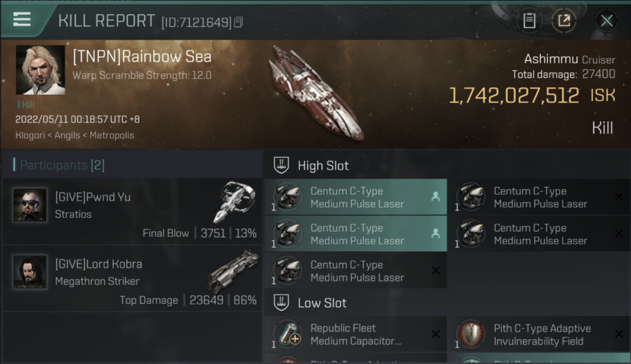Screen dimensions: 631x364
Task: Open the Participants [2] header
Action: [x=59, y=165]
